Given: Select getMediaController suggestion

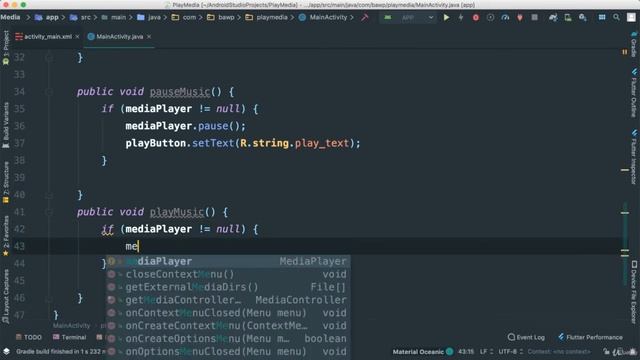Looking at the screenshot, I should [x=228, y=300].
